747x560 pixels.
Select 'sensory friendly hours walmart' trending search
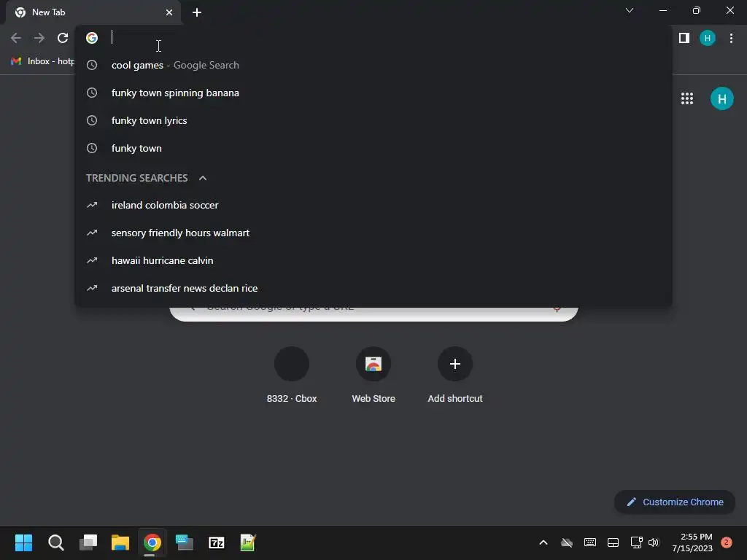click(x=373, y=233)
